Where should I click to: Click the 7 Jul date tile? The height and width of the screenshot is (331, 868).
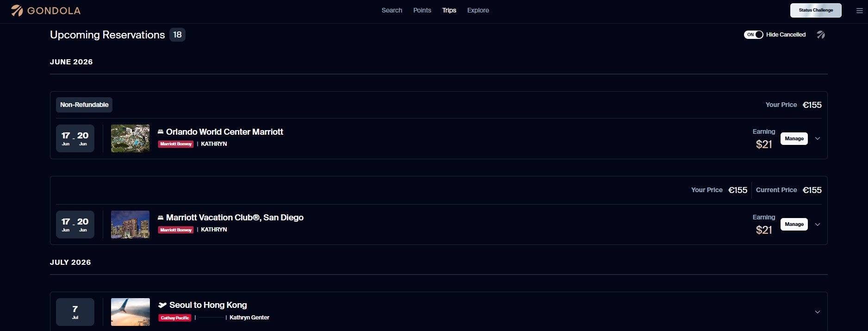point(75,312)
